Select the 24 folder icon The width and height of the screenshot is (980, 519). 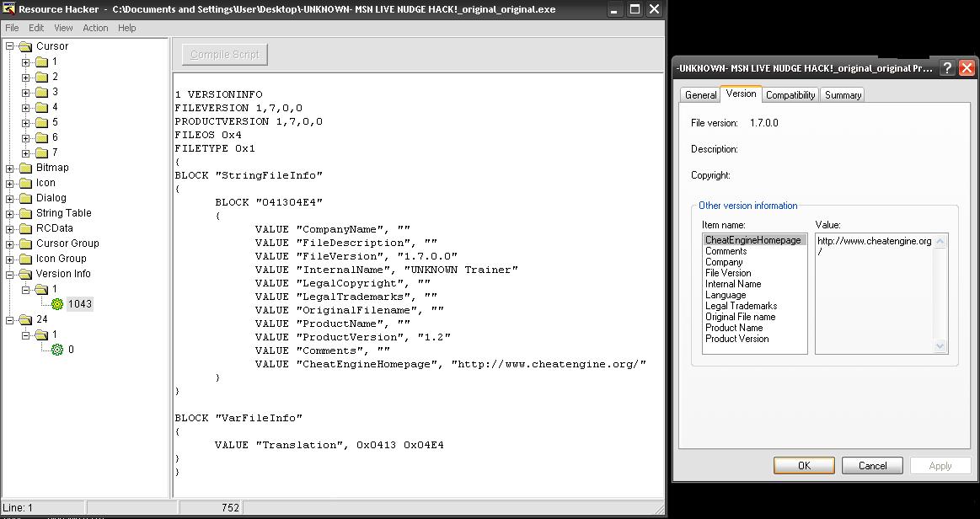click(x=25, y=319)
